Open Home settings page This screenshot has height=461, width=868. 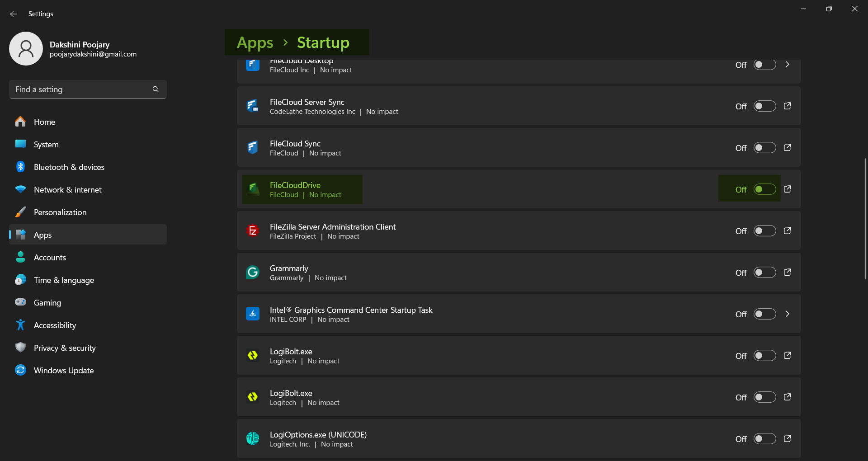[88, 122]
